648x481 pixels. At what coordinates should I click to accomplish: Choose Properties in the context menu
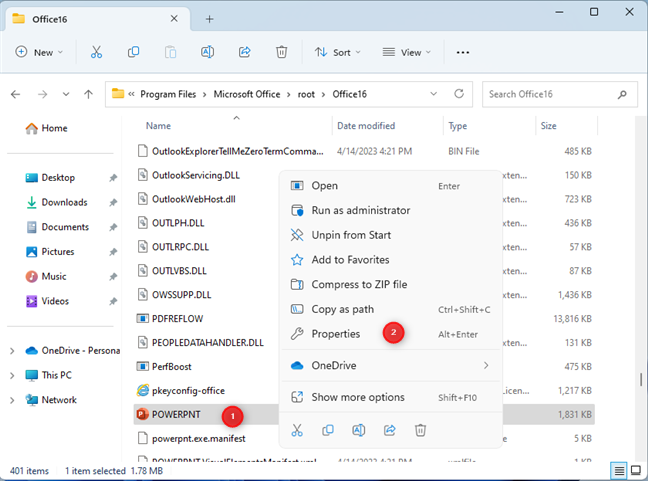tap(391, 334)
